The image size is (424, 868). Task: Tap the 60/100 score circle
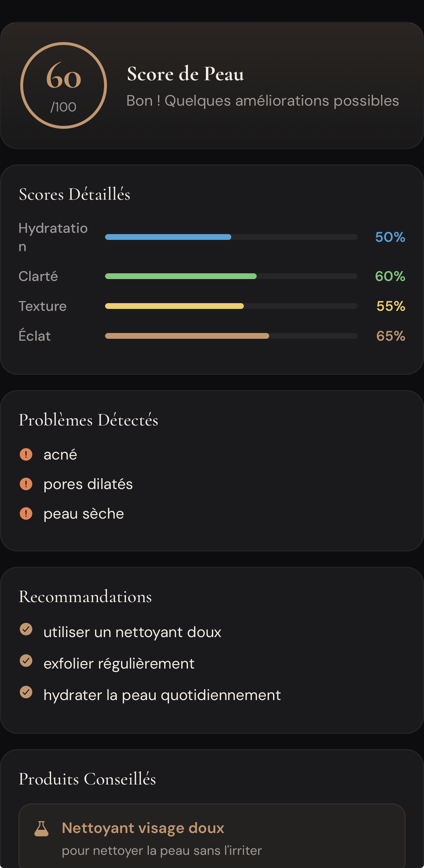[x=63, y=85]
